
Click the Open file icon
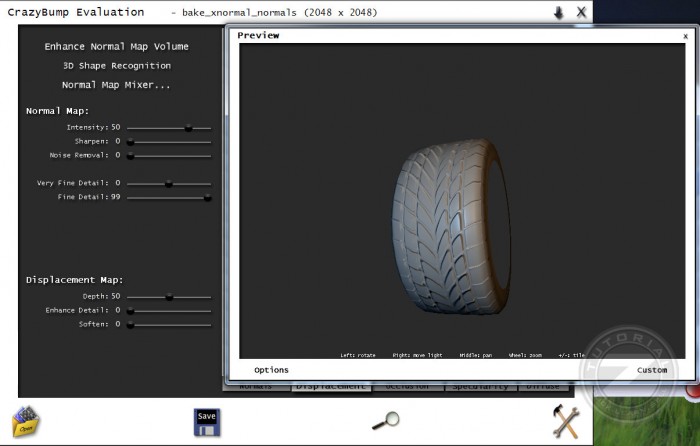(25, 420)
